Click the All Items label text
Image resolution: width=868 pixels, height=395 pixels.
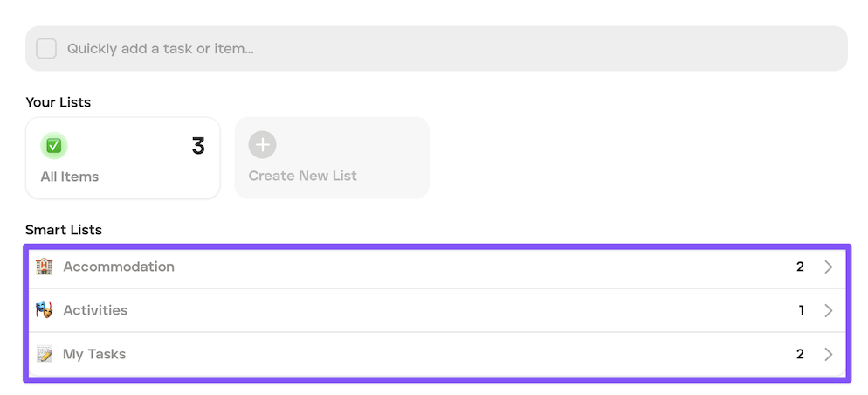(x=70, y=177)
